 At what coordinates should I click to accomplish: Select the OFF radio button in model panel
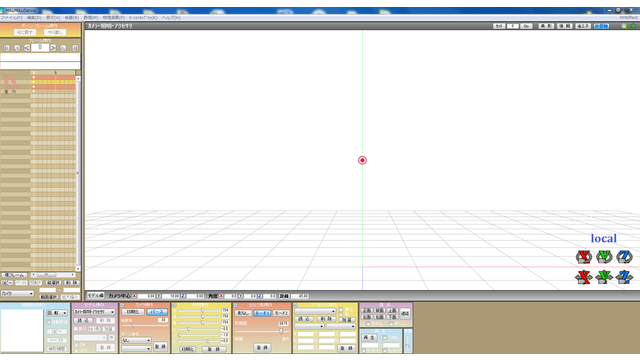point(76,350)
